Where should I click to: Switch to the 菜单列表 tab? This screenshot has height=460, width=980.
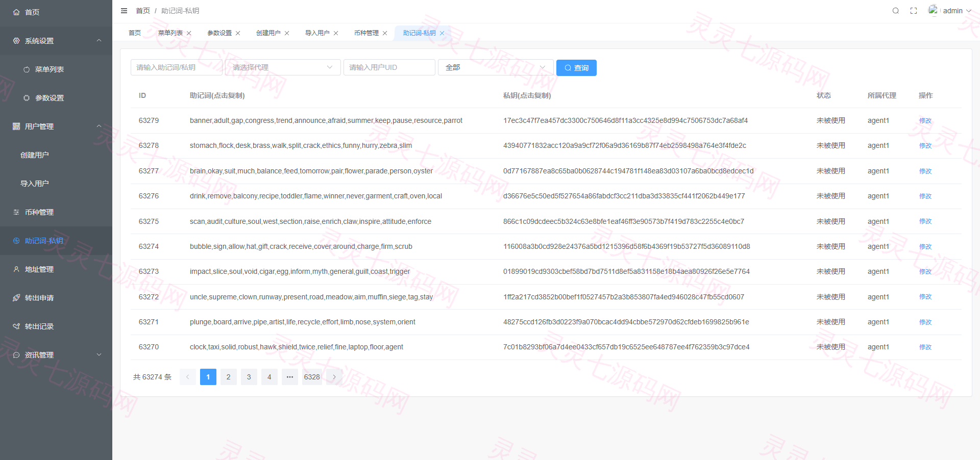pos(170,33)
